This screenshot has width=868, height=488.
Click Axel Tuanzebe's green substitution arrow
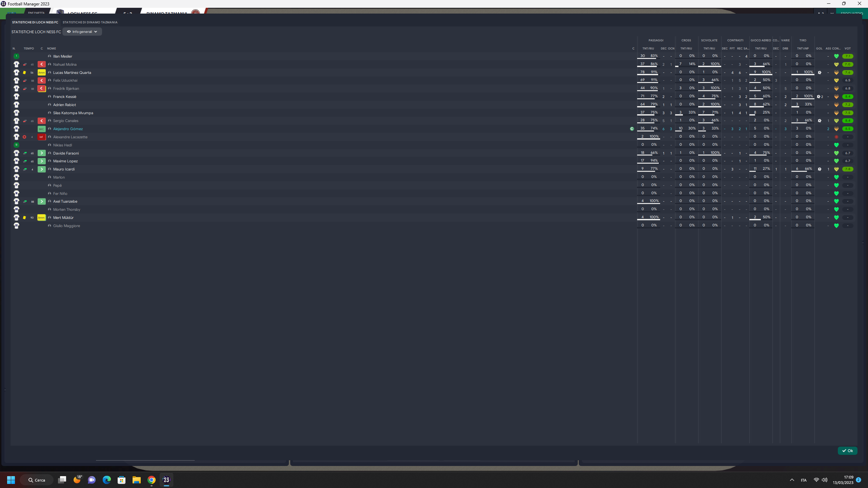pos(41,201)
